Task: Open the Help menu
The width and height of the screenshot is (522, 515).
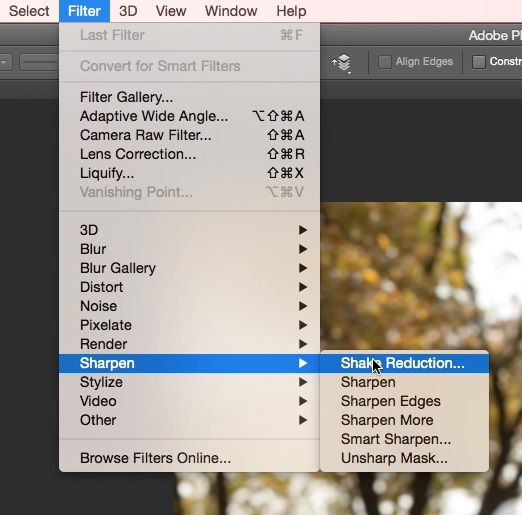Action: click(x=291, y=11)
